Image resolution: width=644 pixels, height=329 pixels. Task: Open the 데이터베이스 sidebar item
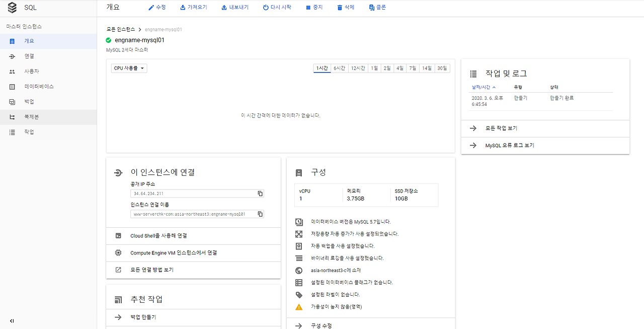(x=48, y=87)
